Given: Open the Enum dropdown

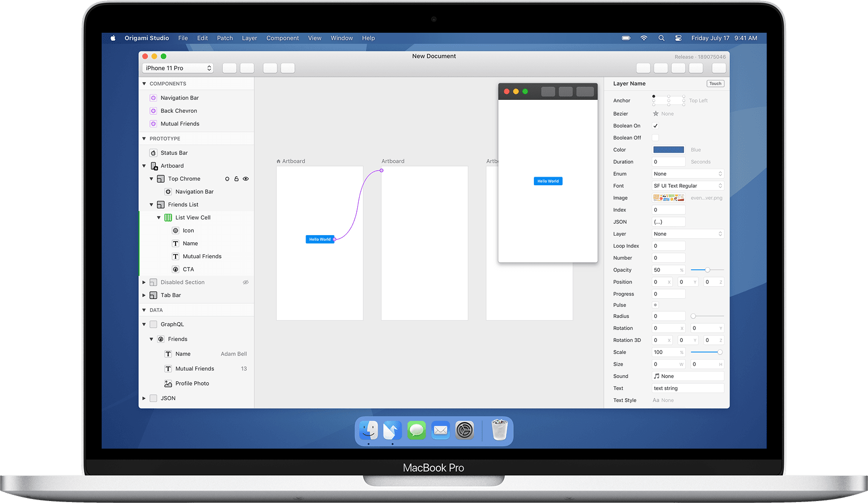Looking at the screenshot, I should pyautogui.click(x=688, y=174).
